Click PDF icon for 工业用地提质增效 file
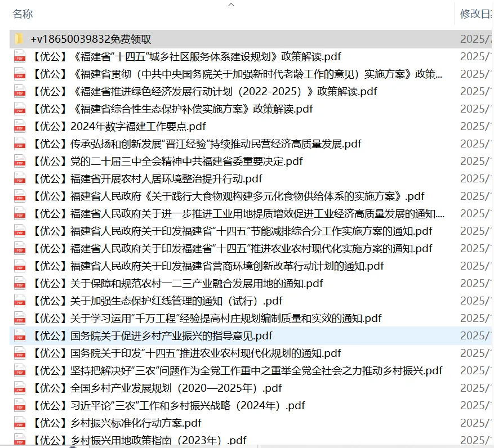 click(20, 214)
